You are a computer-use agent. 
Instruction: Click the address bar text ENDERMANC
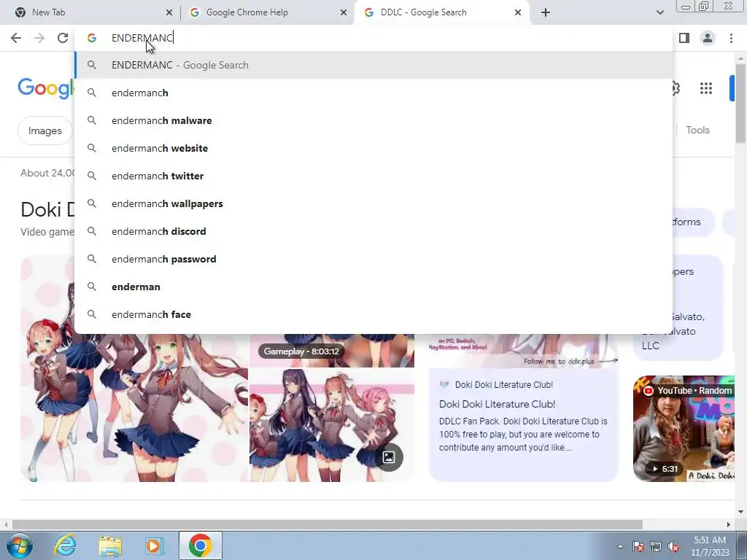point(142,38)
